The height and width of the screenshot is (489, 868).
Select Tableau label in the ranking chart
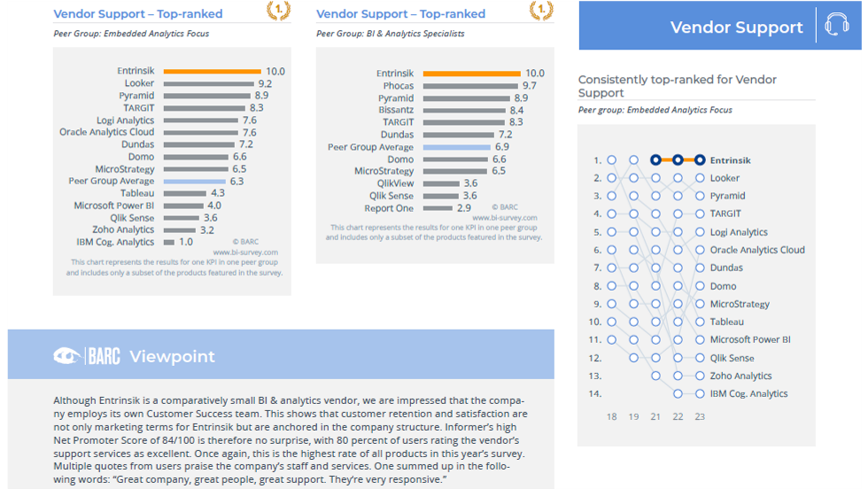point(726,322)
